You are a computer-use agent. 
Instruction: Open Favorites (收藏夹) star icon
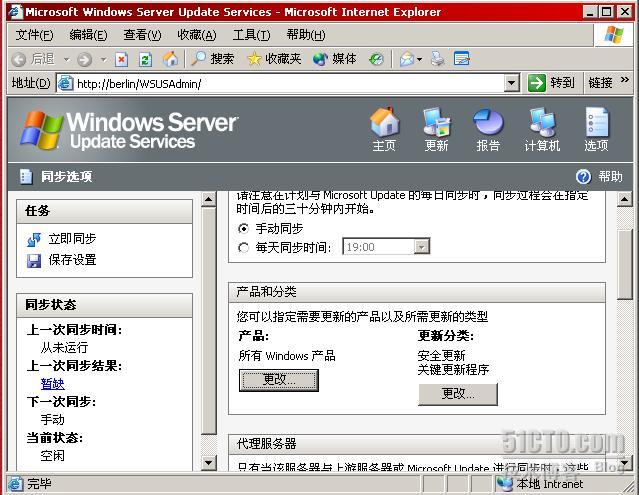pos(254,59)
